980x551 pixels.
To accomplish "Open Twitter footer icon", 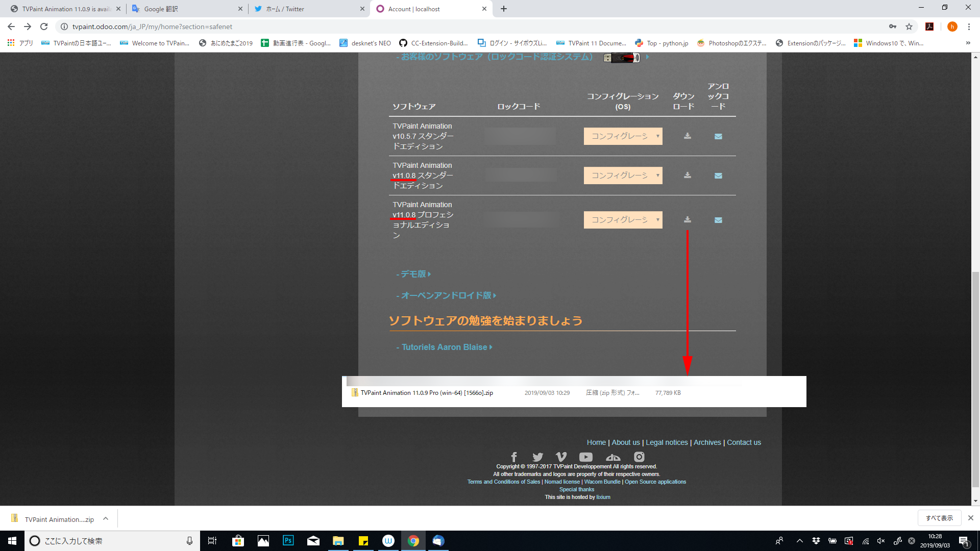I will click(537, 457).
